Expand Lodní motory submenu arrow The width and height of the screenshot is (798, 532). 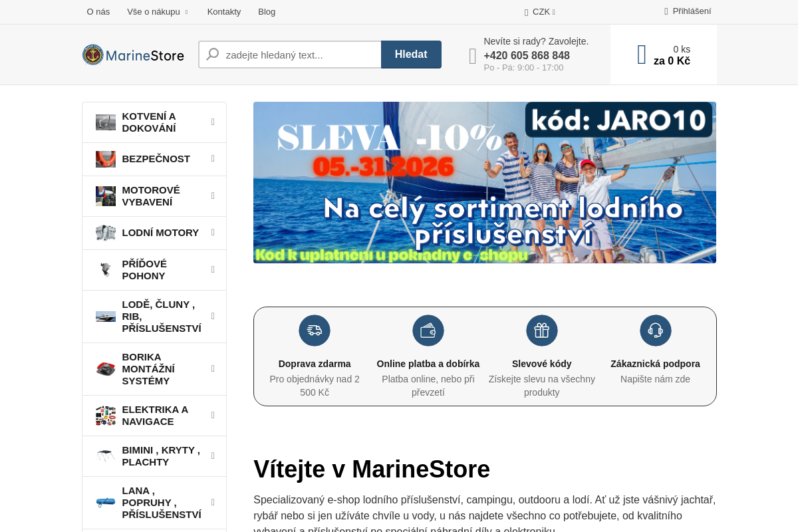point(213,232)
